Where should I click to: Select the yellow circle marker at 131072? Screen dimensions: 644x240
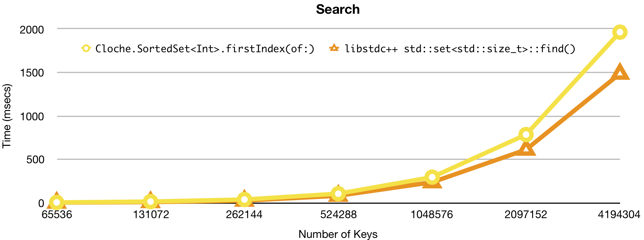[x=150, y=201]
